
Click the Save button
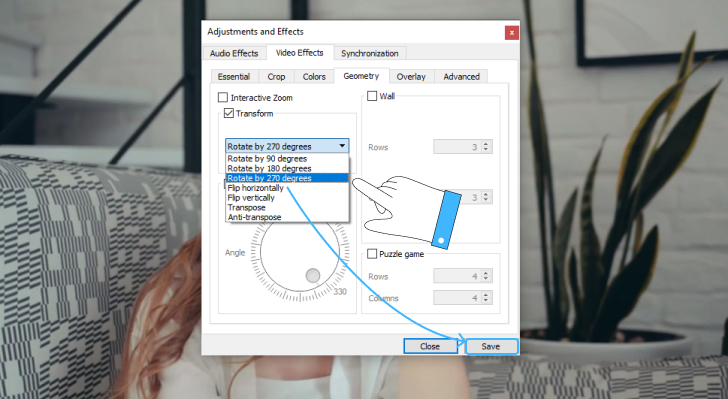coord(491,347)
